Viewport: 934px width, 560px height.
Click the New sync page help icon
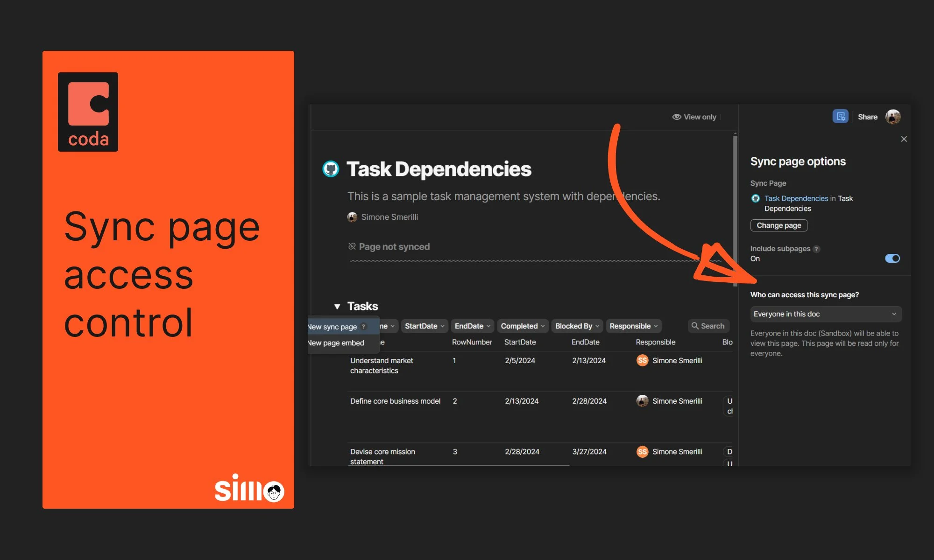point(364,327)
